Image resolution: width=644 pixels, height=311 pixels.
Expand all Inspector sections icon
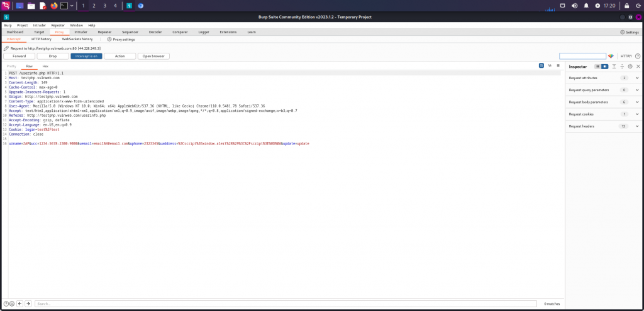(x=614, y=67)
